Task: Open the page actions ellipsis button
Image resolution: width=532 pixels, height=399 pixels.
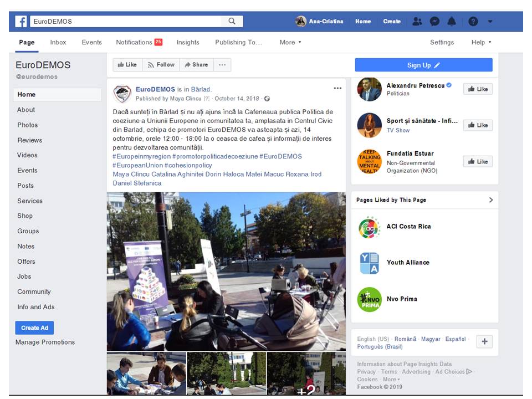Action: point(222,65)
